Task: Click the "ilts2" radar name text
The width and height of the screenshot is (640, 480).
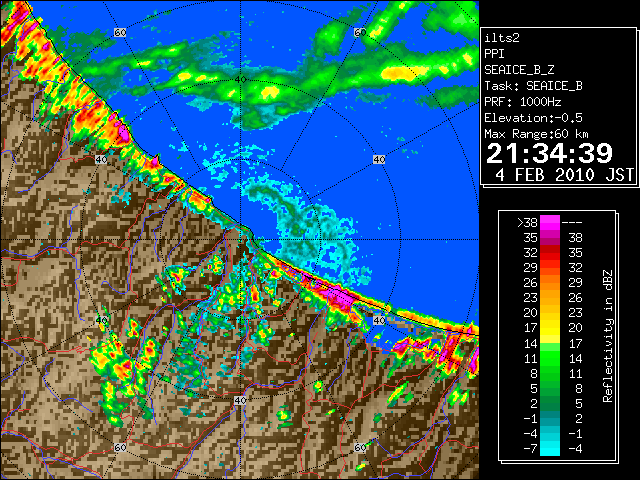Action: [x=502, y=38]
